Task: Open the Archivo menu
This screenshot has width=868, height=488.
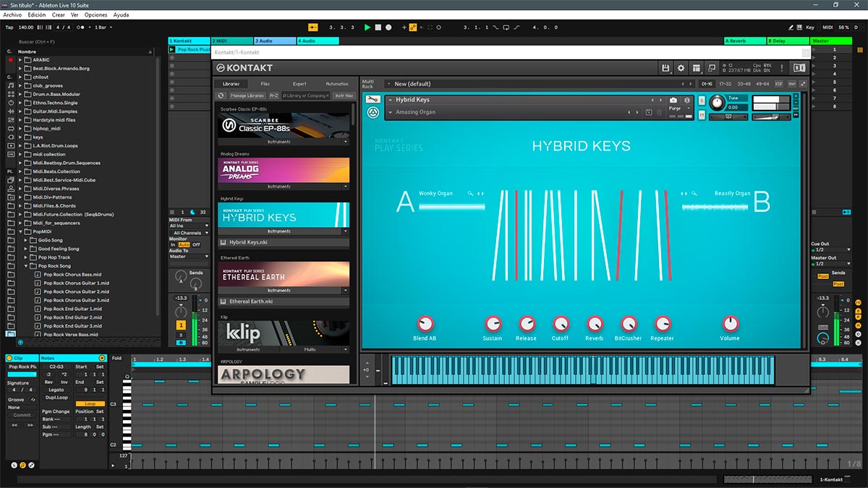Action: click(12, 14)
